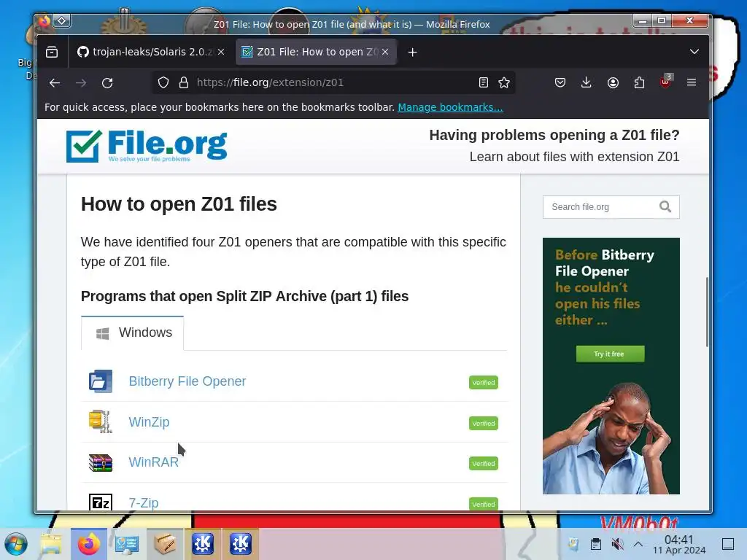The image size is (747, 560).
Task: Open Firefox View tab list icon
Action: click(52, 52)
